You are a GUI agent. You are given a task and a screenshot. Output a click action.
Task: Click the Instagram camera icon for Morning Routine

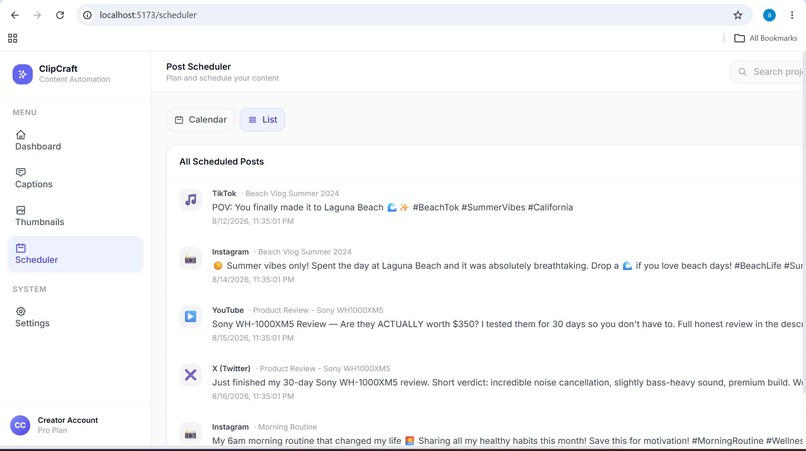point(191,434)
